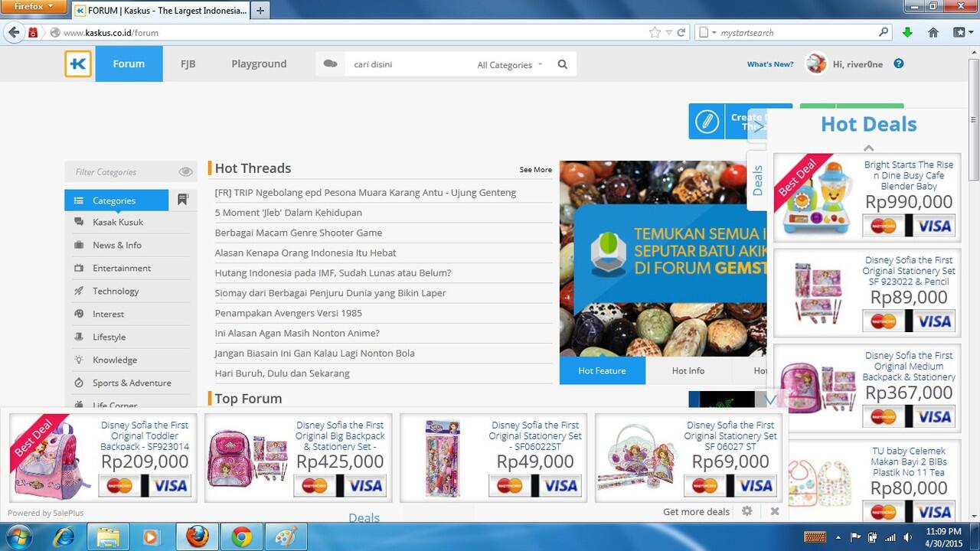Click the cloud icon beside search box
Viewport: 980px width, 551px height.
[x=330, y=64]
